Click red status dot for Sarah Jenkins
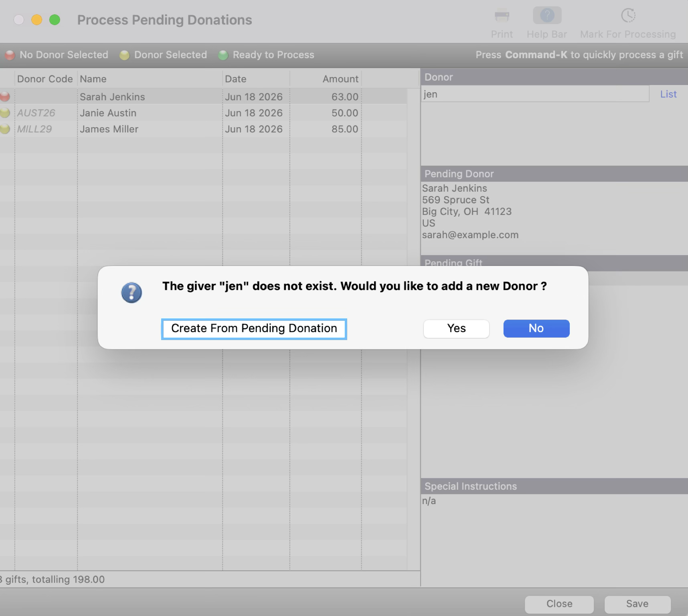Image resolution: width=688 pixels, height=616 pixels. [5, 97]
